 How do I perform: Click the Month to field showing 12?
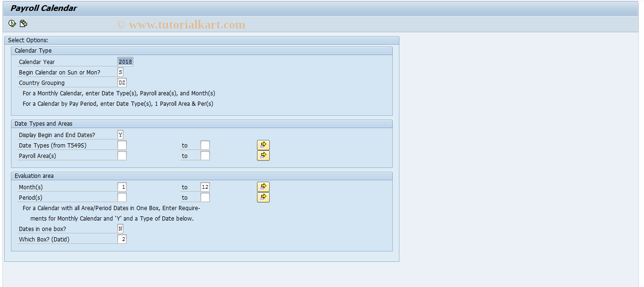point(205,186)
